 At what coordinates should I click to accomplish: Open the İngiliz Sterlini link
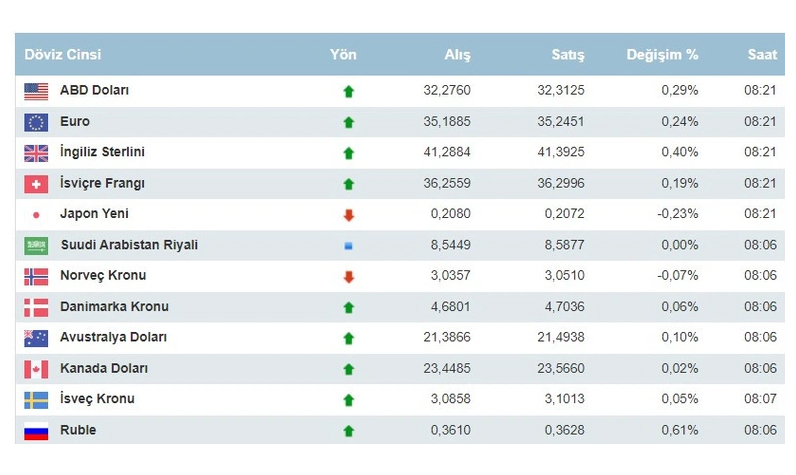pos(102,153)
